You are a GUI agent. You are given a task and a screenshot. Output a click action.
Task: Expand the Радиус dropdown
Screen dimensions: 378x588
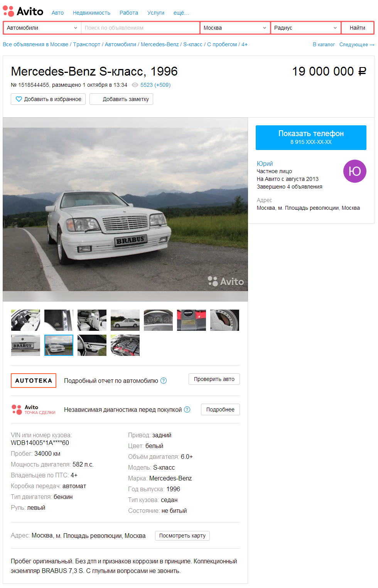tap(306, 28)
